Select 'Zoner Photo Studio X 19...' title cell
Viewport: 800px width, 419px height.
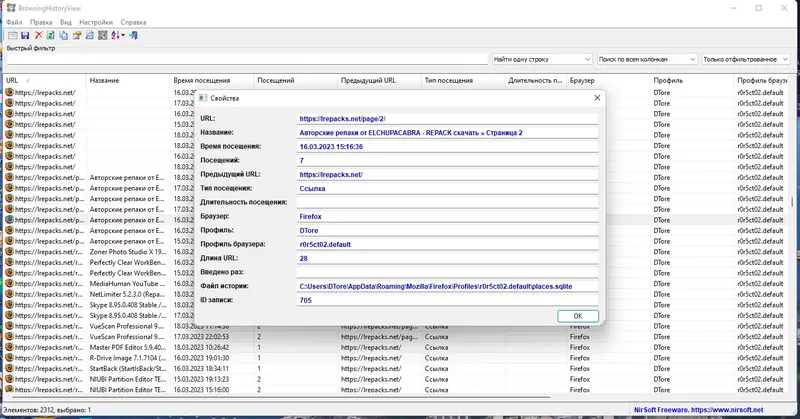(128, 252)
